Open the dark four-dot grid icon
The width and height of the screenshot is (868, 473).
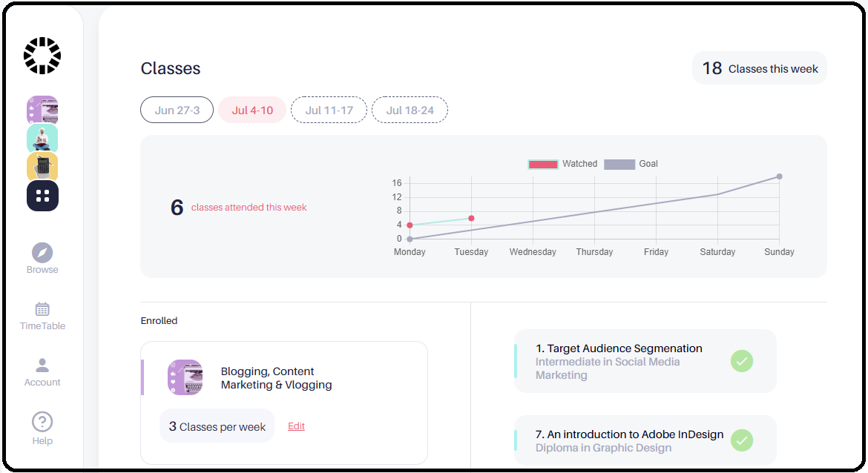42,196
